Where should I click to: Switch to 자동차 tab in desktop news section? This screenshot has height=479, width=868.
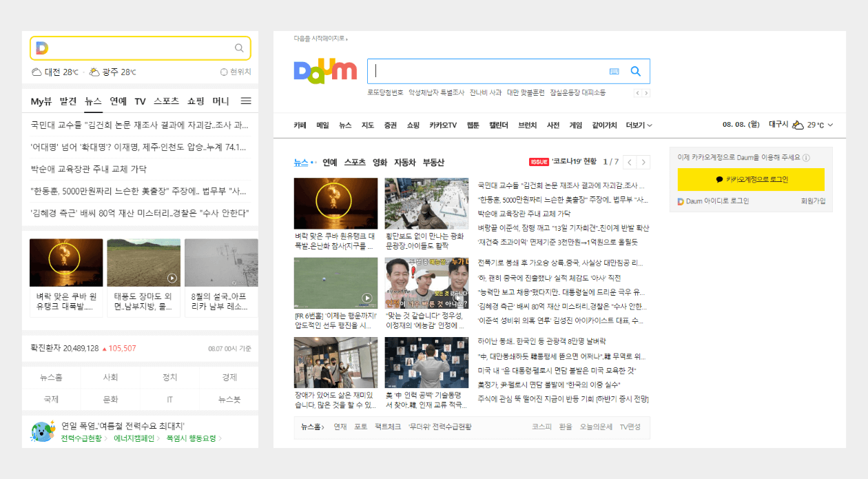point(404,163)
